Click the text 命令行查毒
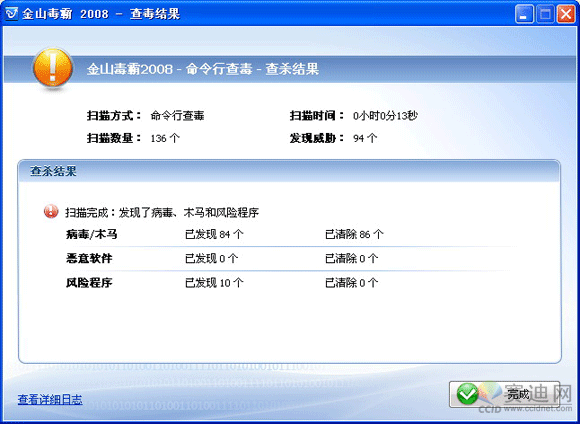Screen dimensions: 580x424 tap(177, 116)
